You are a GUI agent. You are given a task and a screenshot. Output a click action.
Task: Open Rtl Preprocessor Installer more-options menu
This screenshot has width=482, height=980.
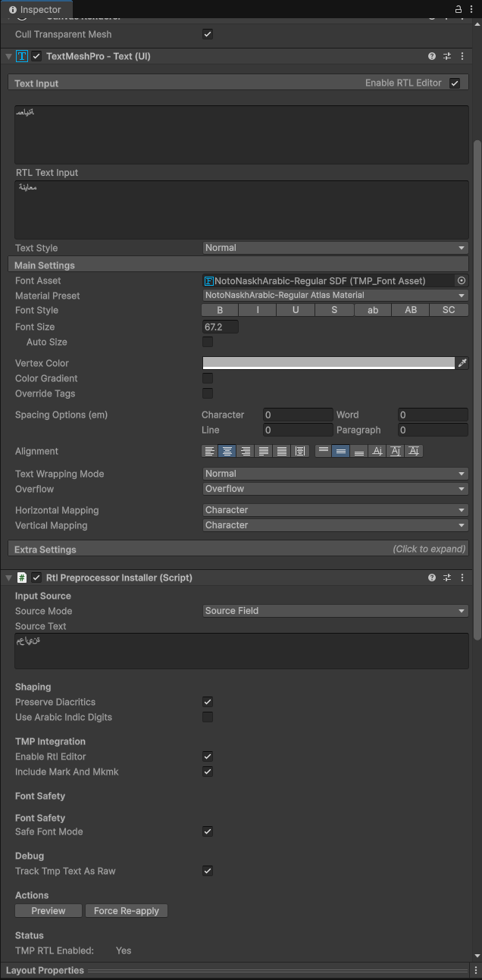(462, 578)
